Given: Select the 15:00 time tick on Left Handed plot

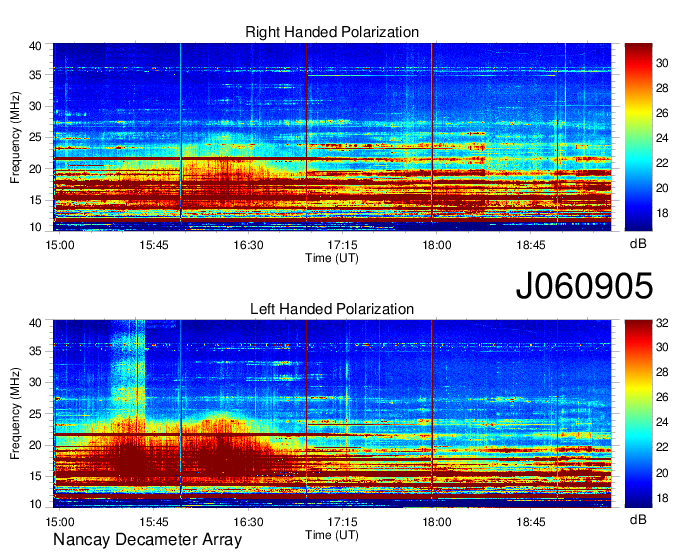Looking at the screenshot, I should pyautogui.click(x=60, y=522).
